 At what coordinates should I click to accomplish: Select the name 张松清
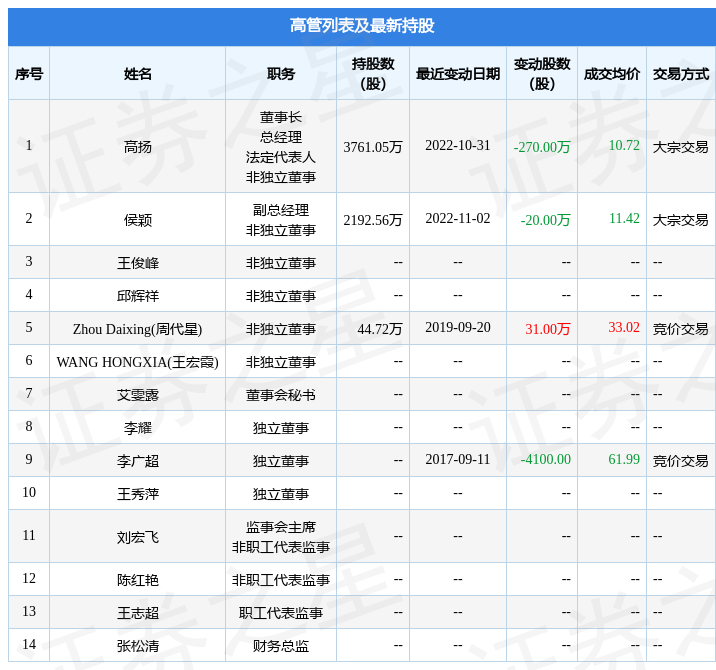137,646
